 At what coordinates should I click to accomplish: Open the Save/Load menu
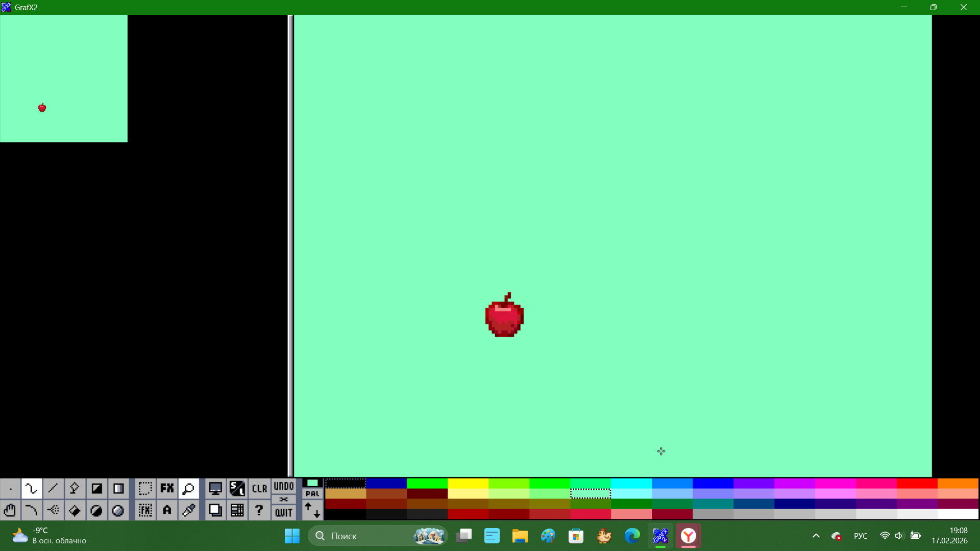click(237, 489)
